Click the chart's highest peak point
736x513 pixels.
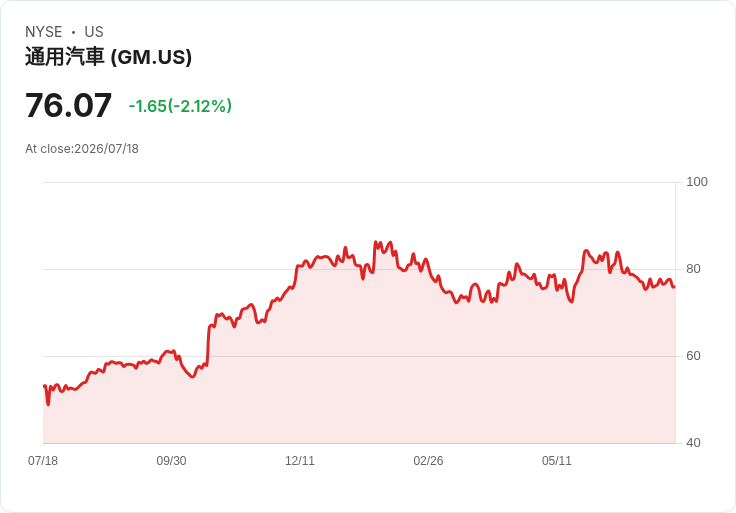(x=375, y=242)
